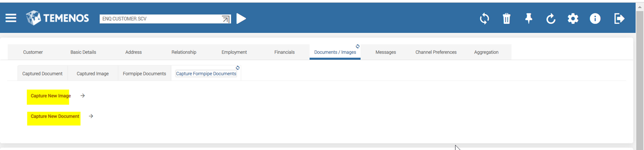The image size is (644, 150).
Task: Refresh the Capture Formpipe Documents tab icon
Action: (238, 68)
